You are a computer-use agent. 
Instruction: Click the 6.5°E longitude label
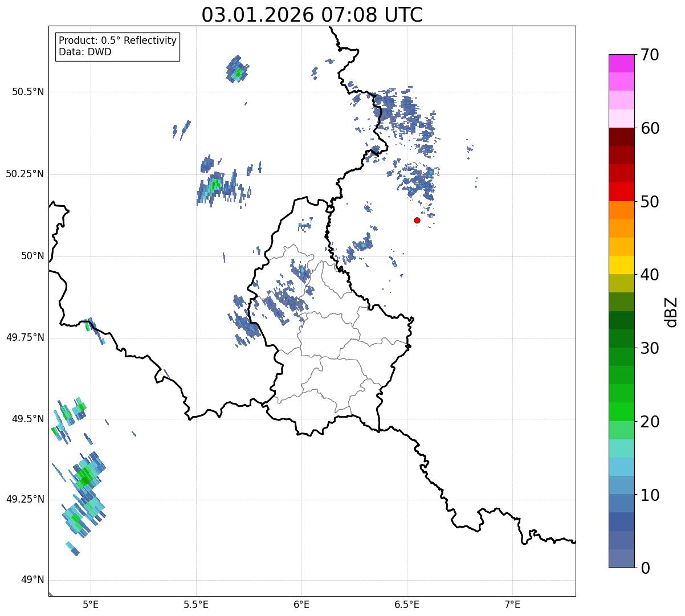tap(407, 605)
